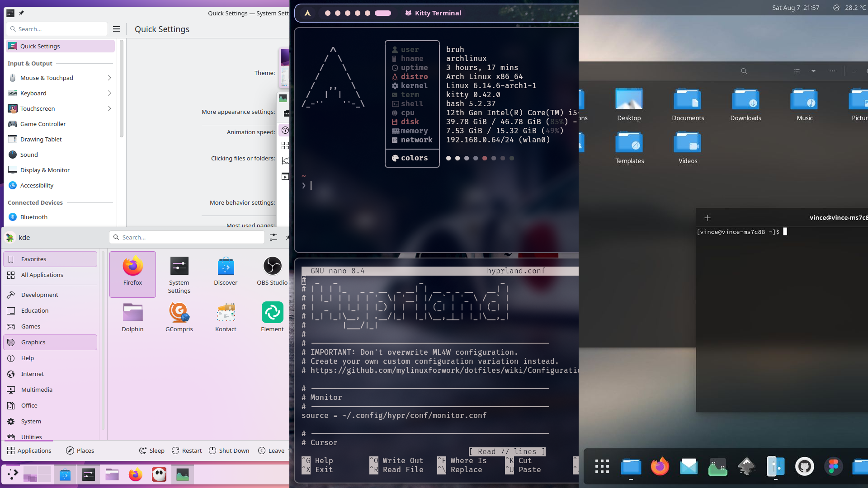The width and height of the screenshot is (868, 488).
Task: Click the sidebar scrollbar in System Settings
Action: (121, 88)
